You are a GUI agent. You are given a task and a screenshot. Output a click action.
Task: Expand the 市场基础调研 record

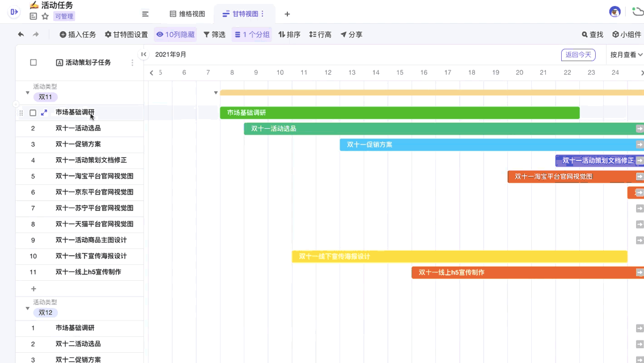tap(44, 113)
